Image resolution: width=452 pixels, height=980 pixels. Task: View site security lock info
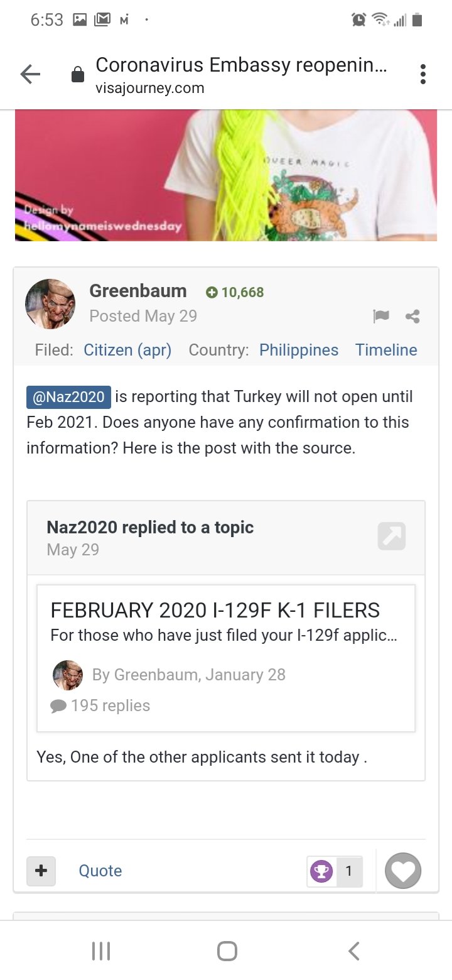(78, 75)
